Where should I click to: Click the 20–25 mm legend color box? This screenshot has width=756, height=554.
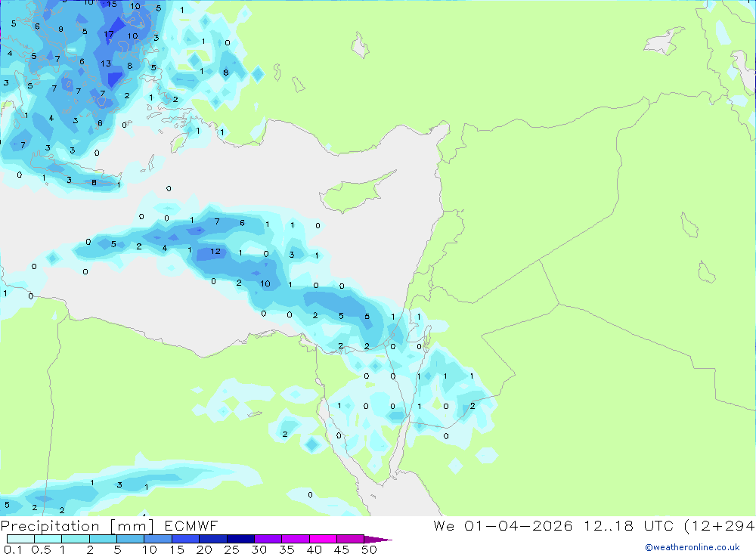(213, 539)
